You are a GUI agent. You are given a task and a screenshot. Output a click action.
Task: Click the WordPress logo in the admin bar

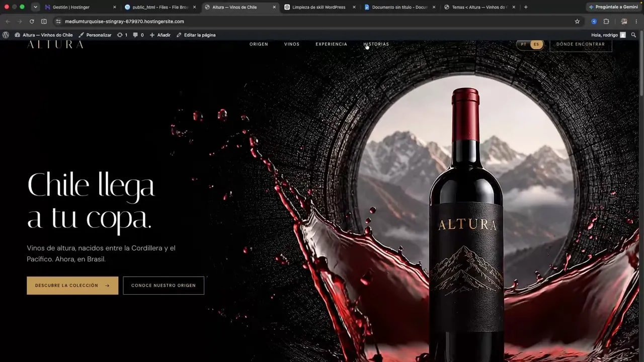point(6,35)
